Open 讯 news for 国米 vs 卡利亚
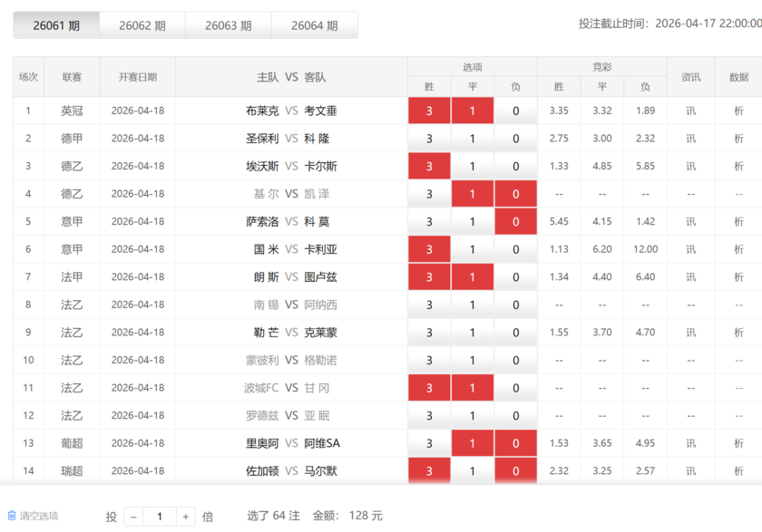Viewport: 762px width, 532px height. (x=690, y=248)
